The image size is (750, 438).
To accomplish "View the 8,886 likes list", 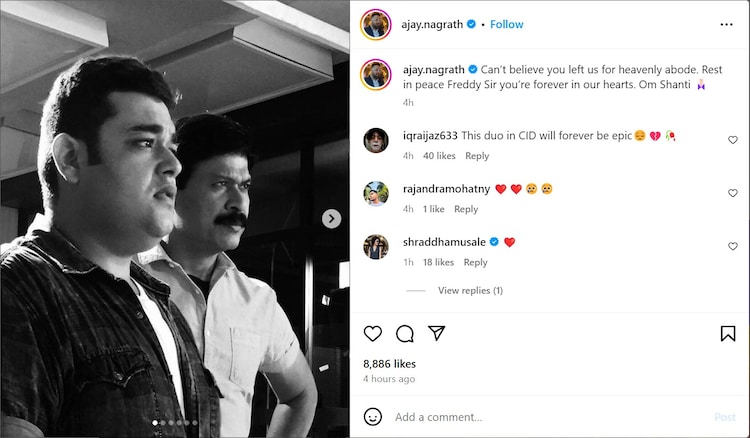I will [390, 364].
